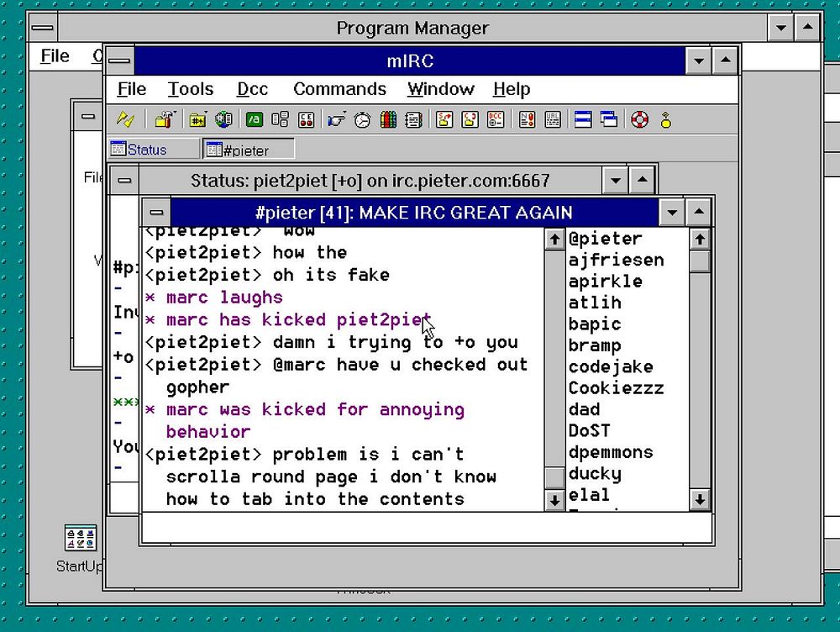840x632 pixels.
Task: Open the DCC options icon
Action: tap(496, 119)
